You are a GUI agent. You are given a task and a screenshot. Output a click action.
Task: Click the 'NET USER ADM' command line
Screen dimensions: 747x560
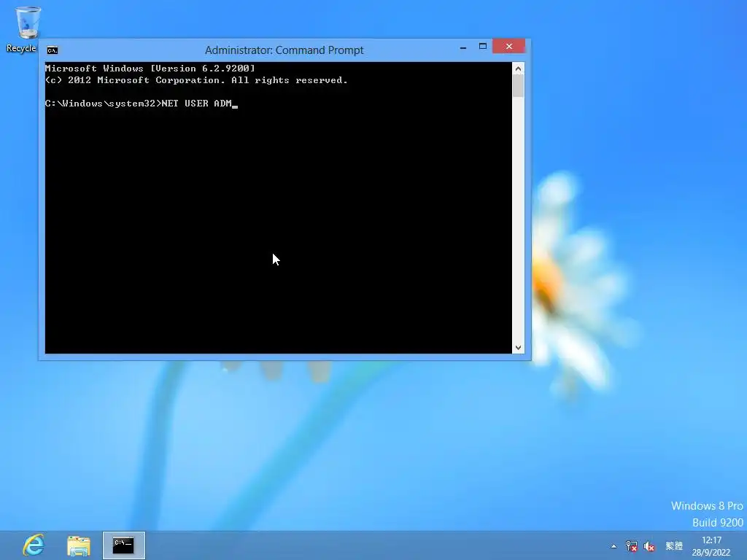[141, 104]
